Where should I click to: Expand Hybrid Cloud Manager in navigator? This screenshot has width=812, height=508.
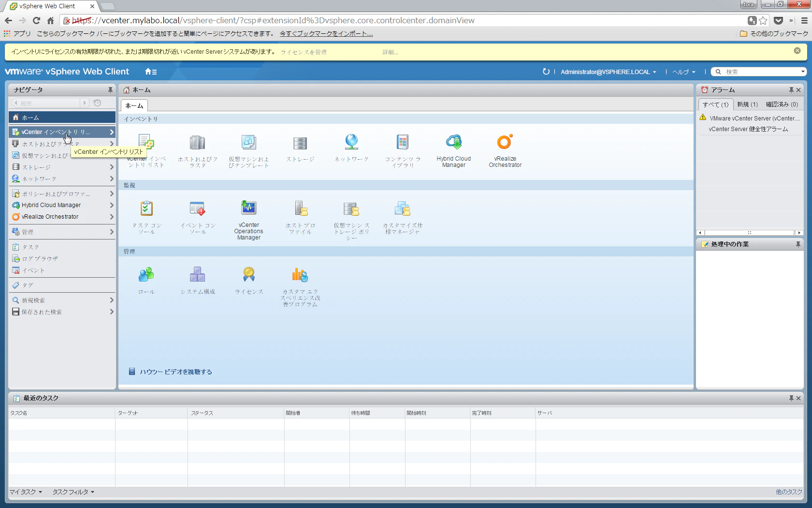click(112, 205)
